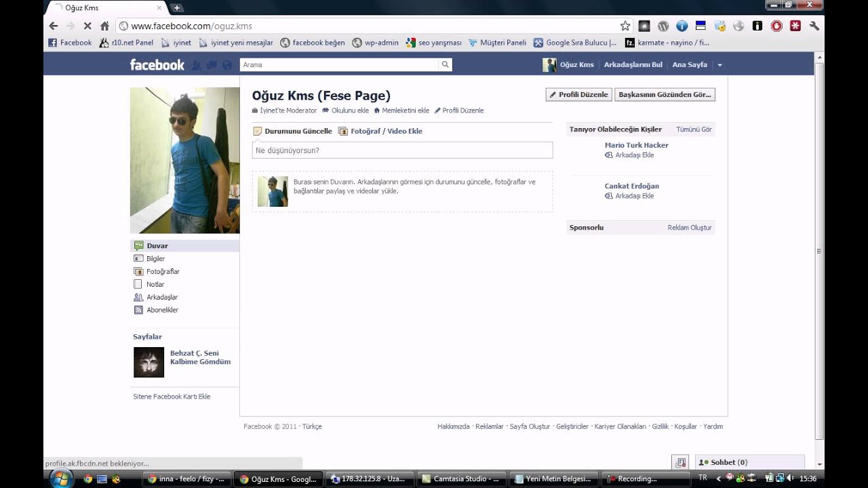Open the WordPress extension icon

(x=663, y=26)
